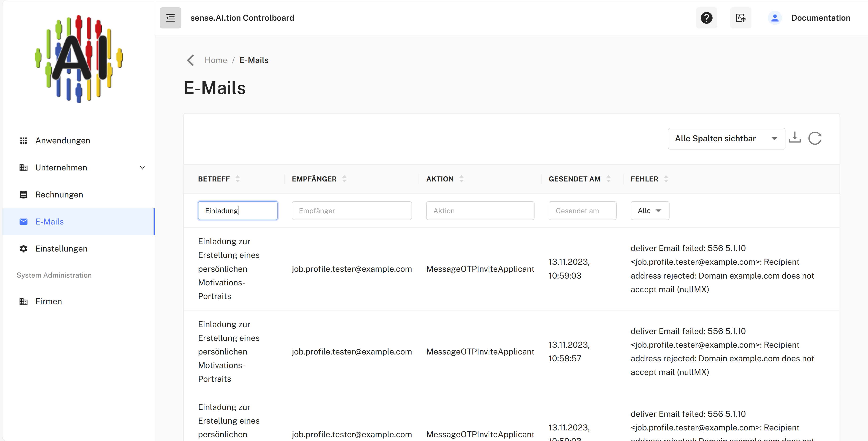Screen dimensions: 868x441
Task: Click the sense.AI.tion logo image
Action: (79, 59)
